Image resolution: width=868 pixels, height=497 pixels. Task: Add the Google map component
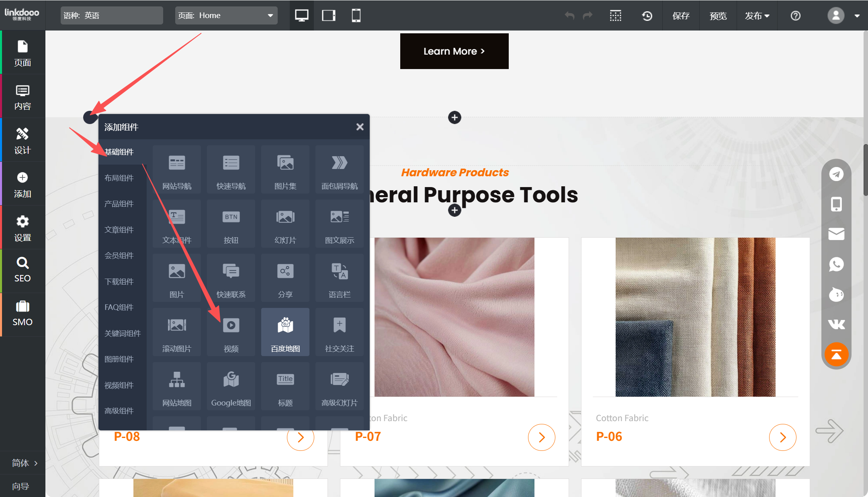point(231,386)
